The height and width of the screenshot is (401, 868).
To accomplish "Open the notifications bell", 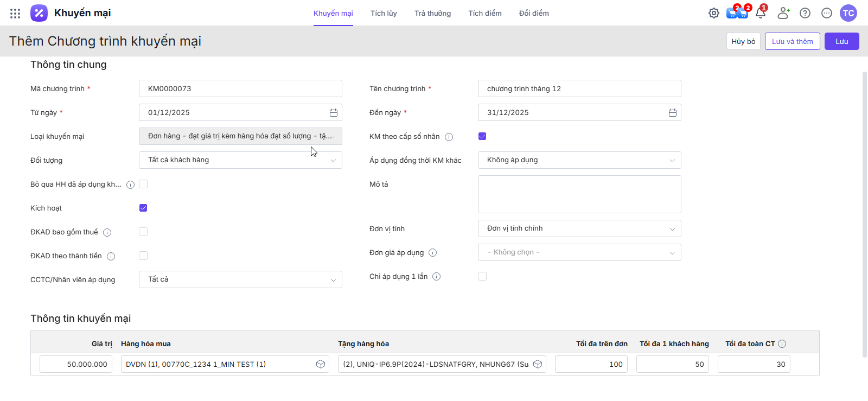I will point(761,13).
